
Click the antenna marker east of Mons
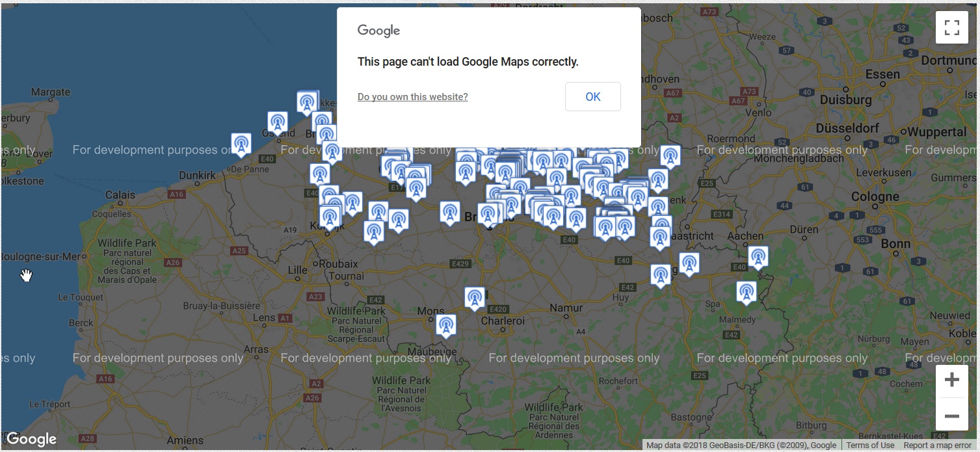(x=446, y=325)
